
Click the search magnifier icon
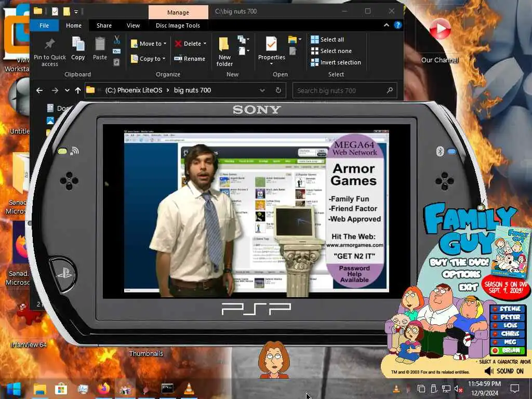click(x=390, y=90)
